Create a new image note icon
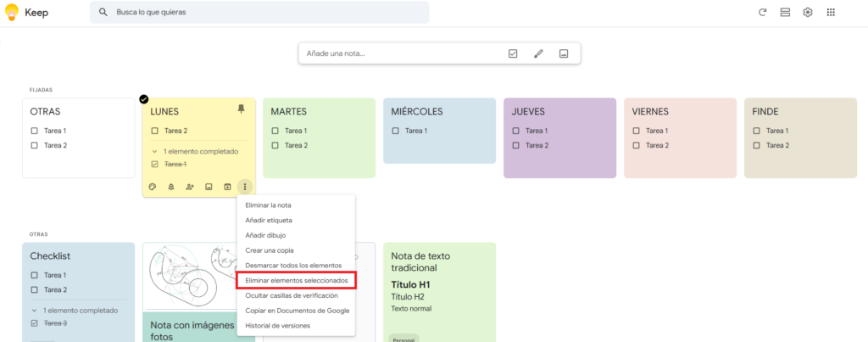868x342 pixels. pyautogui.click(x=564, y=53)
